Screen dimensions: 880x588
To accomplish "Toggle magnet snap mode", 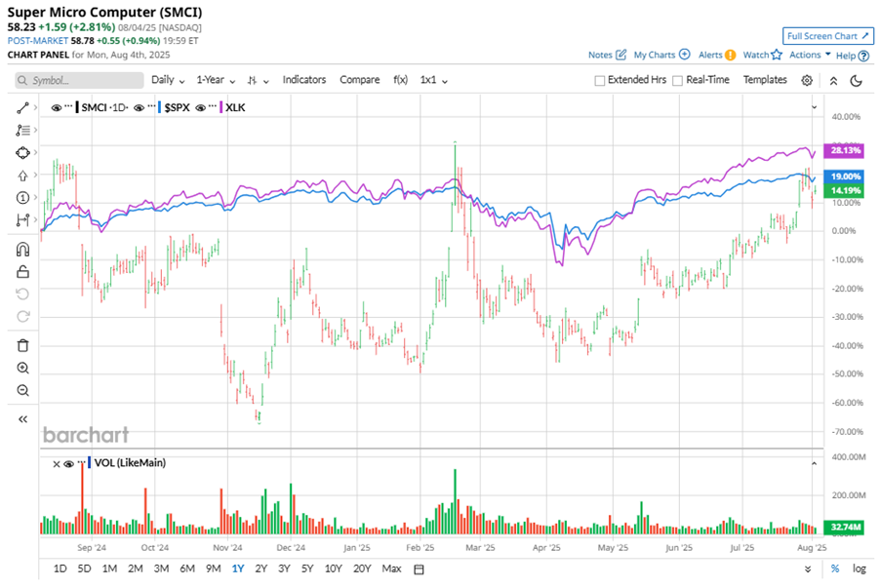I will (x=22, y=249).
